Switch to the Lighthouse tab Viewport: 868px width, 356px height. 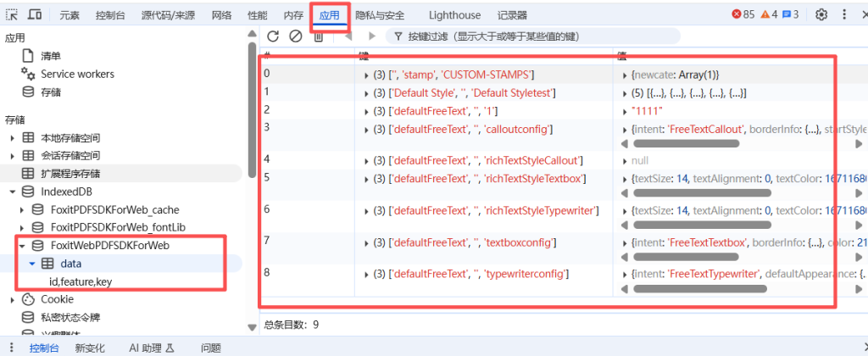(x=454, y=15)
